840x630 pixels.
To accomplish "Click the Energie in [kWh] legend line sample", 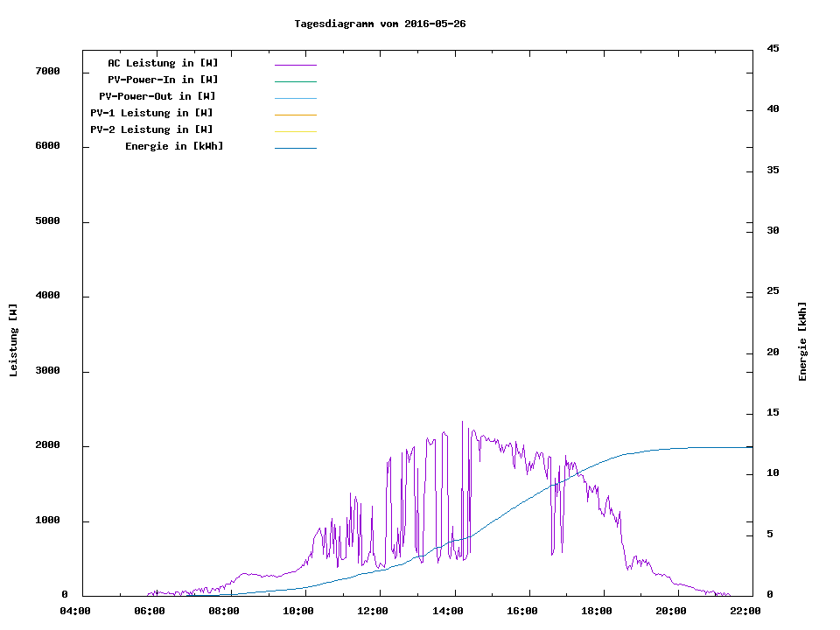I will tap(295, 148).
